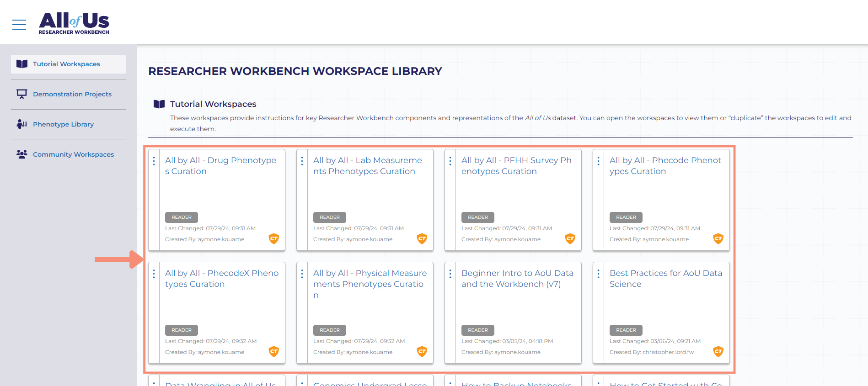Open kebab menu on PhecodeX Phenotypes Curation card

point(154,274)
